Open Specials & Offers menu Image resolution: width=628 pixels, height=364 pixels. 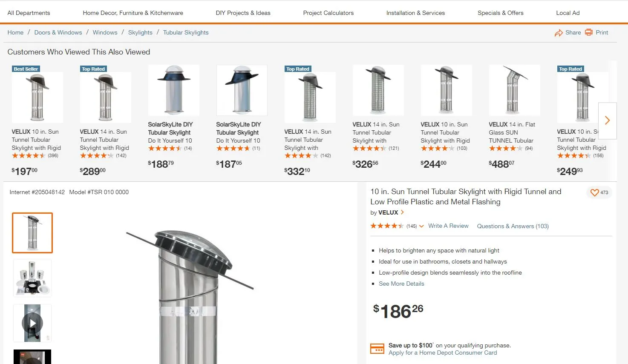[500, 13]
